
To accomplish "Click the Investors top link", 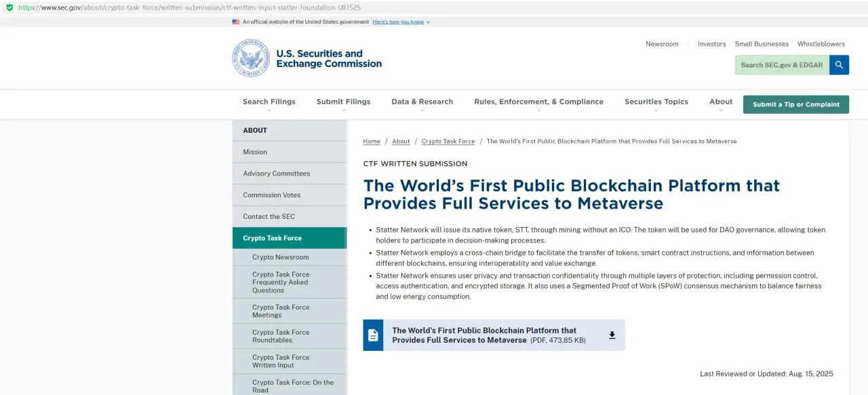I will coord(712,44).
